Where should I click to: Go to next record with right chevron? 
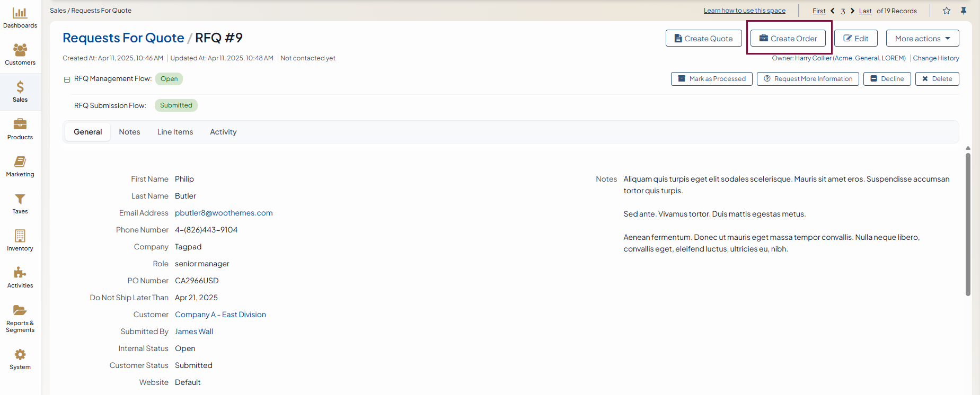(x=852, y=11)
